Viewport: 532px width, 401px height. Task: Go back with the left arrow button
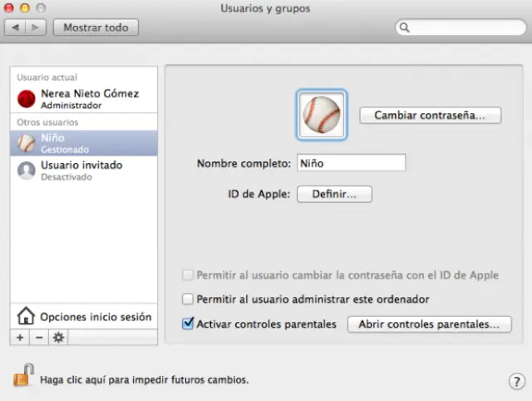[x=16, y=27]
